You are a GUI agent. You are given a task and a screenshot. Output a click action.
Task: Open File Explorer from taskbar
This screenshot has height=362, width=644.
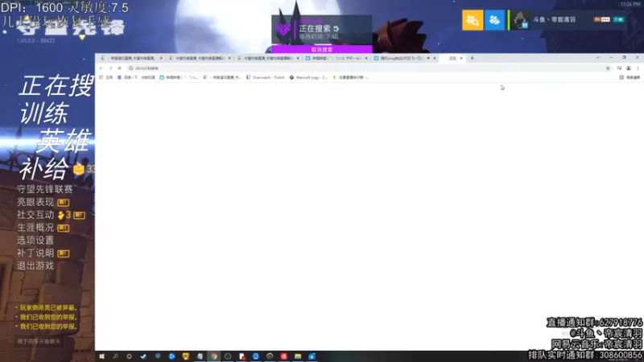coord(298,356)
